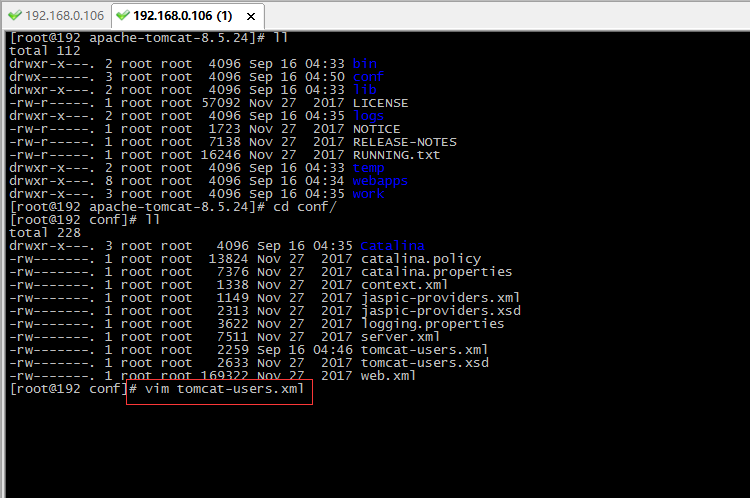Click the 'total 228' line
This screenshot has width=750, height=498.
pos(45,233)
